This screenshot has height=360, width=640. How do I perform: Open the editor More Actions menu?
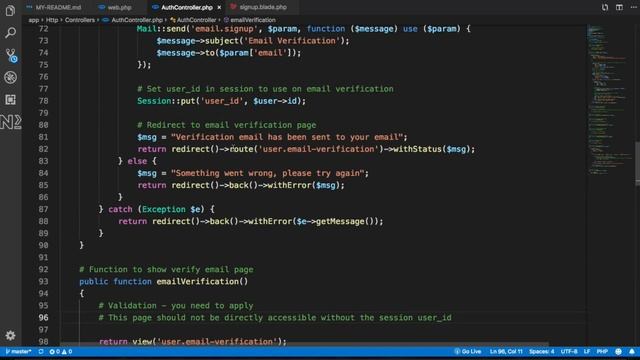633,7
